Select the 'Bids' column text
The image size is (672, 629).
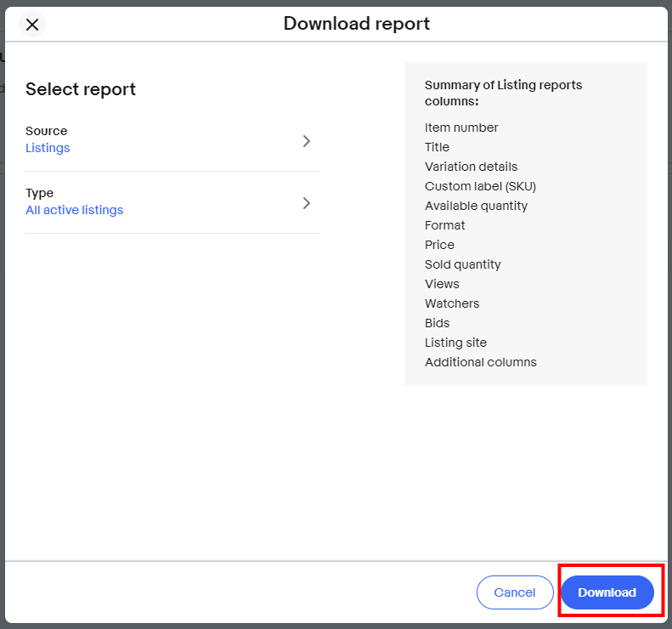click(x=437, y=323)
